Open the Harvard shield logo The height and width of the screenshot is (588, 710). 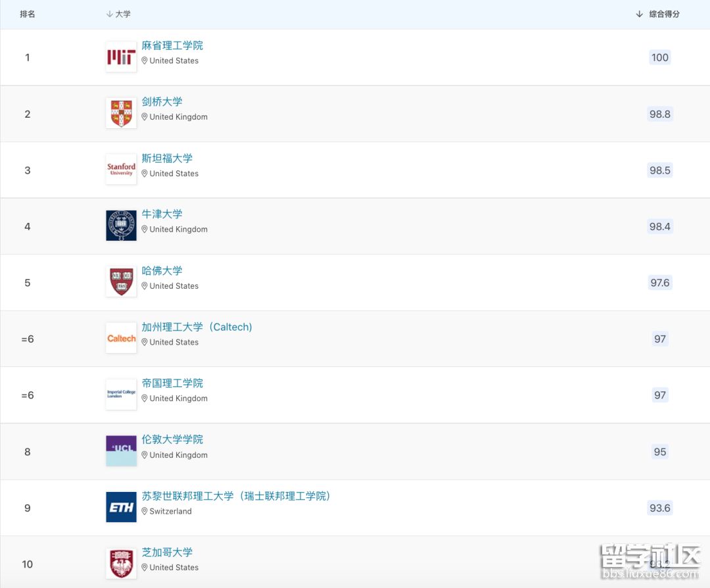[121, 282]
